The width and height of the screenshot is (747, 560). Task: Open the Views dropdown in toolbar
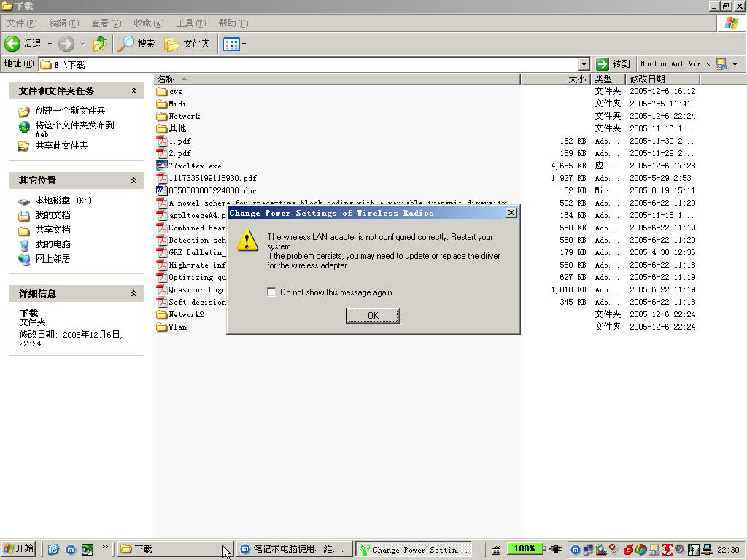235,44
